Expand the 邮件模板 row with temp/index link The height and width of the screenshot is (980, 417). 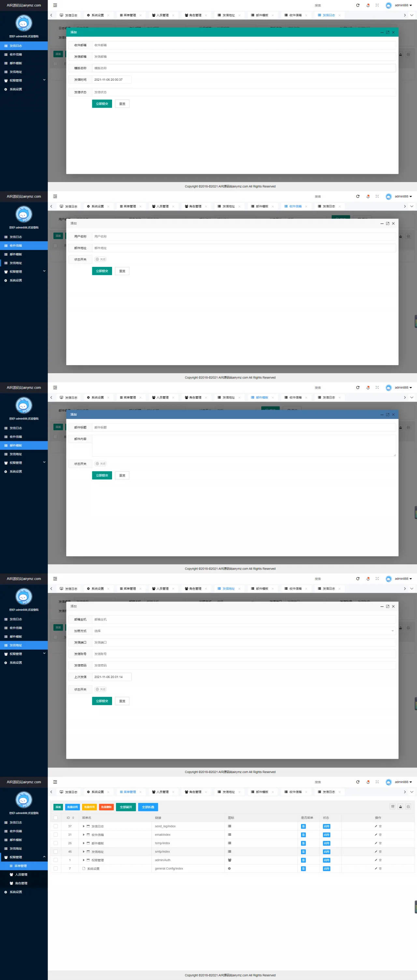coord(84,843)
